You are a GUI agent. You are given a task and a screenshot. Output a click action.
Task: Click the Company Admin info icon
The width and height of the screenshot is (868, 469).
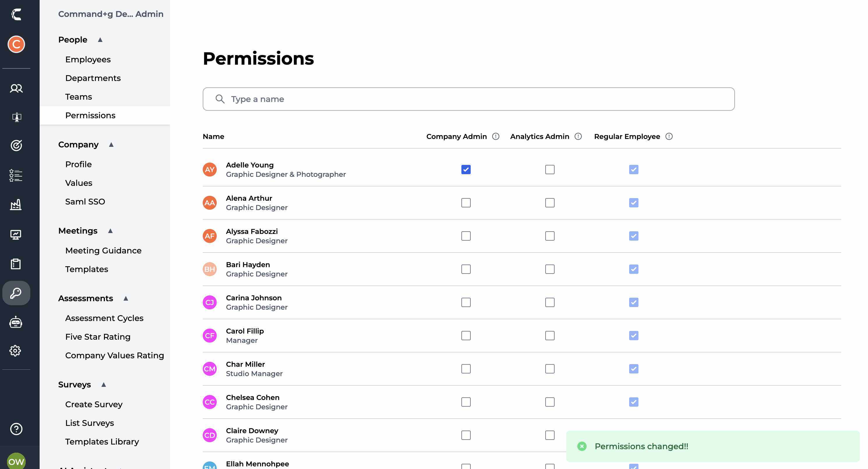[496, 136]
